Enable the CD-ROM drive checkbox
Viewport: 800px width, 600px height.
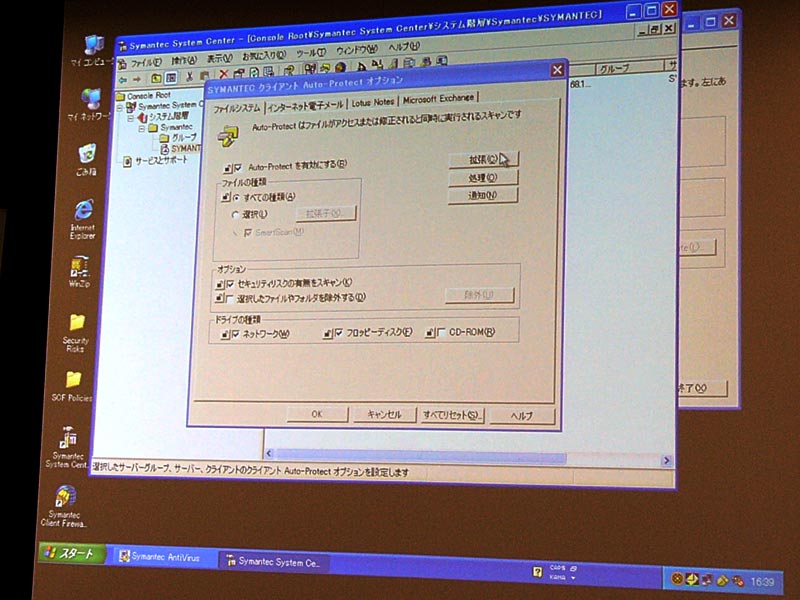(x=441, y=333)
